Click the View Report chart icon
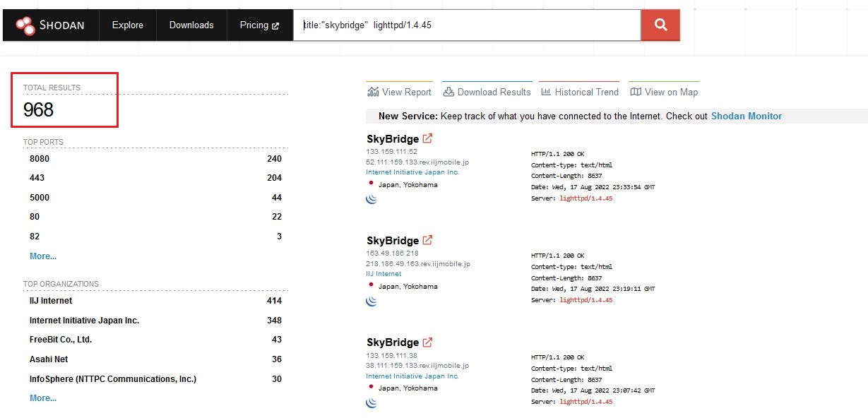The height and width of the screenshot is (418, 868). tap(372, 92)
